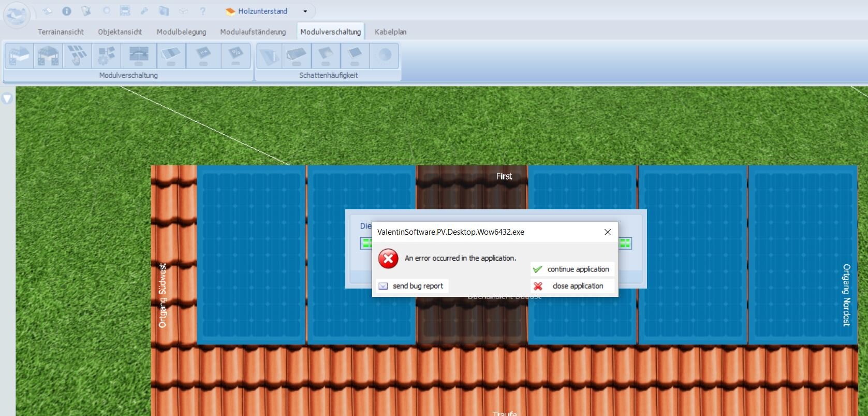The image size is (868, 416).
Task: Click the first Schattenhäufigkeit toolbar icon
Action: (x=269, y=55)
